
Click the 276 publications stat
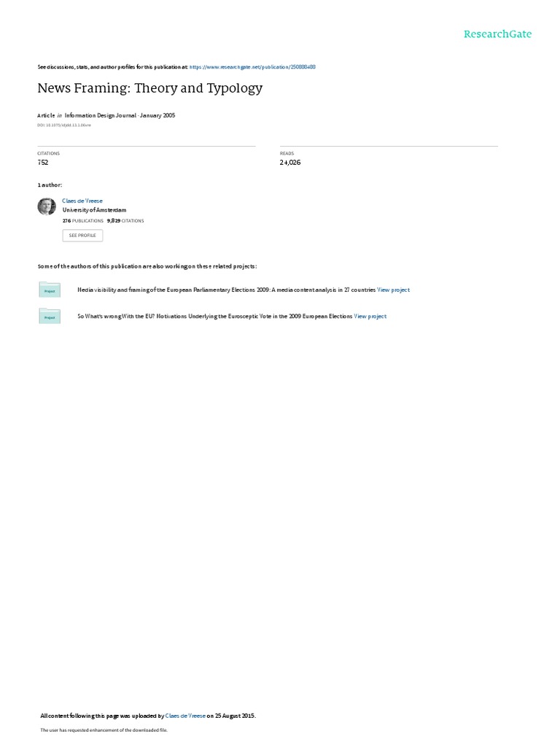(83, 221)
